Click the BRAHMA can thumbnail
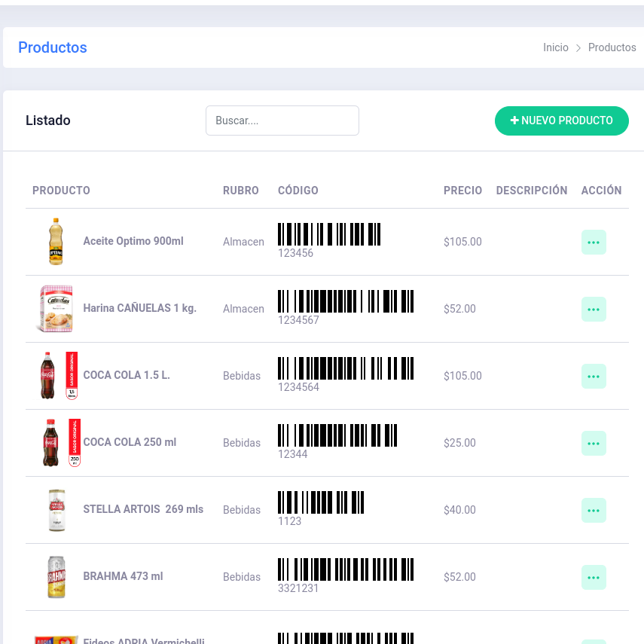644x644 pixels. 56,577
